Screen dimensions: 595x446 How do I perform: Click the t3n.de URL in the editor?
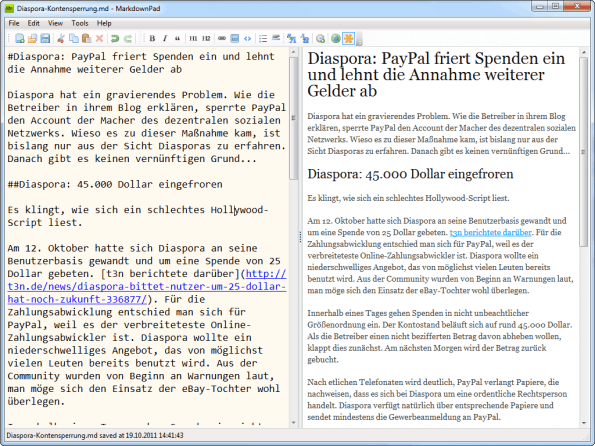pos(147,287)
